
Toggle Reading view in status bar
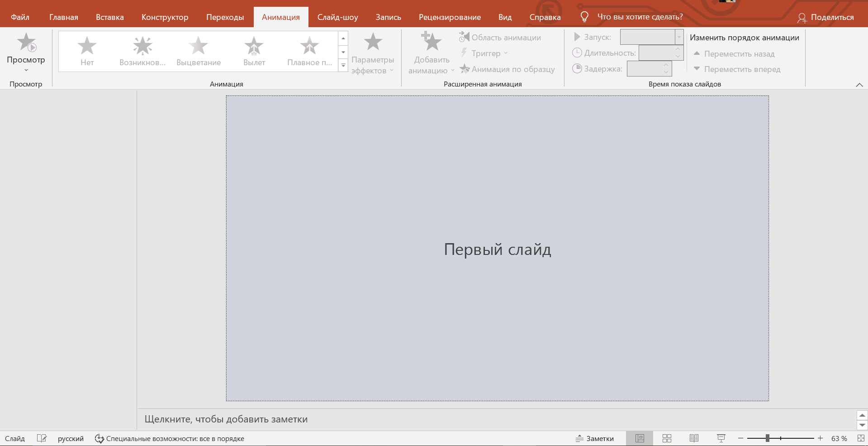(694, 438)
